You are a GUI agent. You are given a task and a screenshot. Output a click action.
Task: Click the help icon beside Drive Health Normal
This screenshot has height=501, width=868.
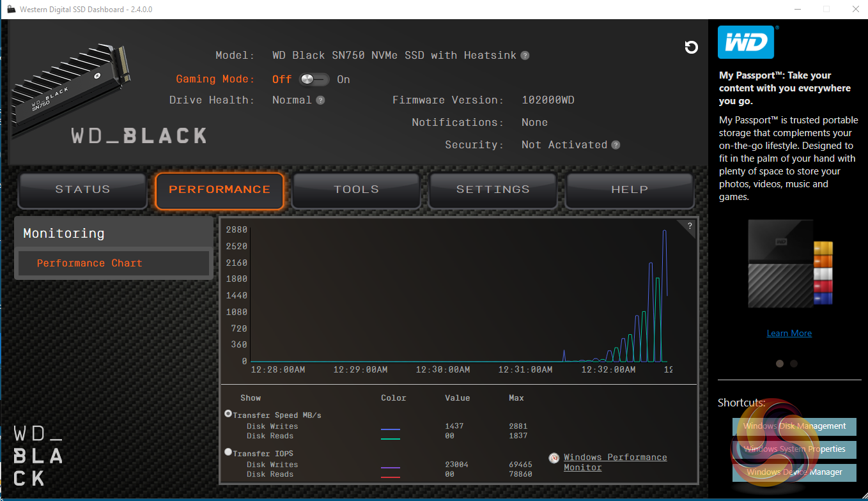[x=320, y=100]
